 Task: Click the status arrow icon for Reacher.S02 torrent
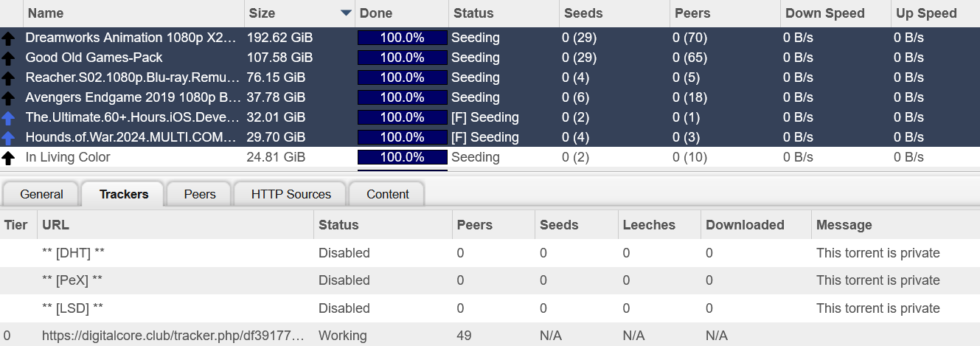coord(8,78)
